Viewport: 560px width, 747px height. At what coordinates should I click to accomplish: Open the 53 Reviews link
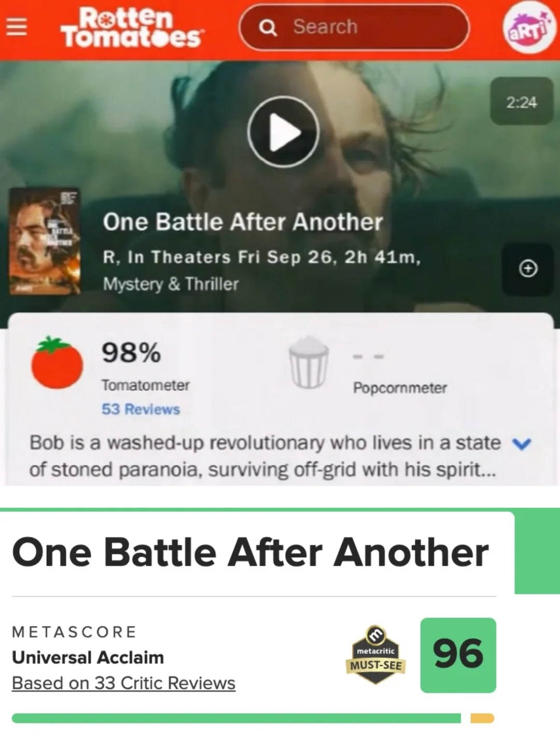141,409
